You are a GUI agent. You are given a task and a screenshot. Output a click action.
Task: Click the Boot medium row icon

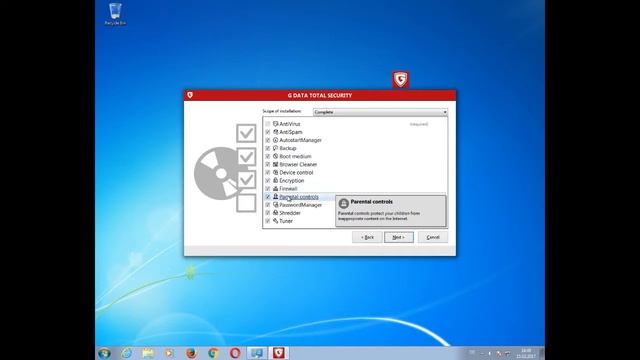coord(276,156)
